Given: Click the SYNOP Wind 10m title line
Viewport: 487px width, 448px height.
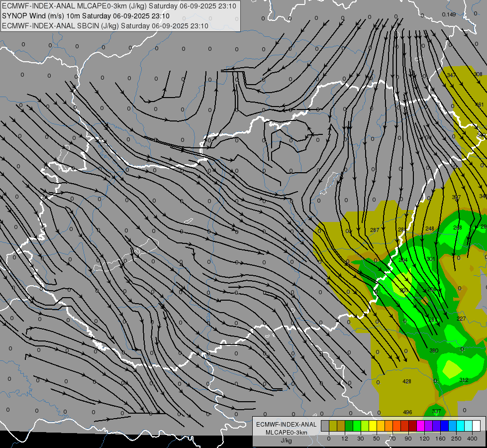Looking at the screenshot, I should pos(86,16).
